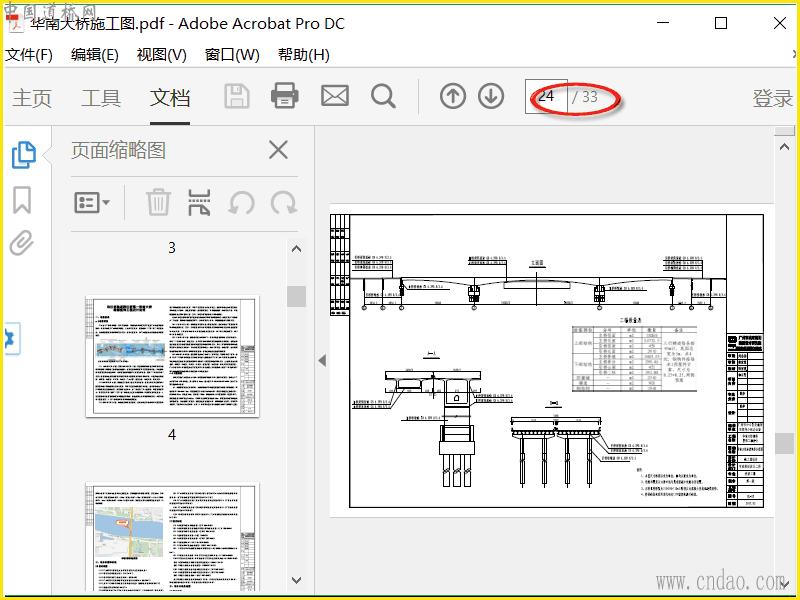Maximize the Acrobat window
The image size is (800, 600).
[721, 23]
